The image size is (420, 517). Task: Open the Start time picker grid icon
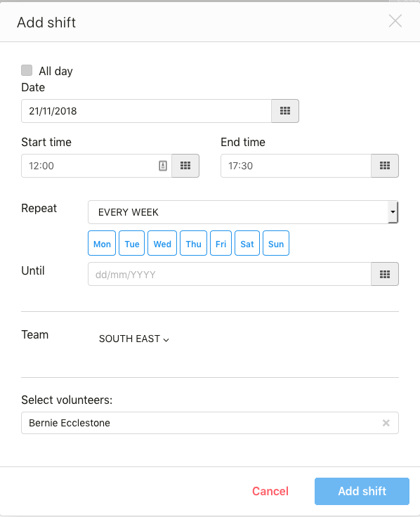(185, 166)
